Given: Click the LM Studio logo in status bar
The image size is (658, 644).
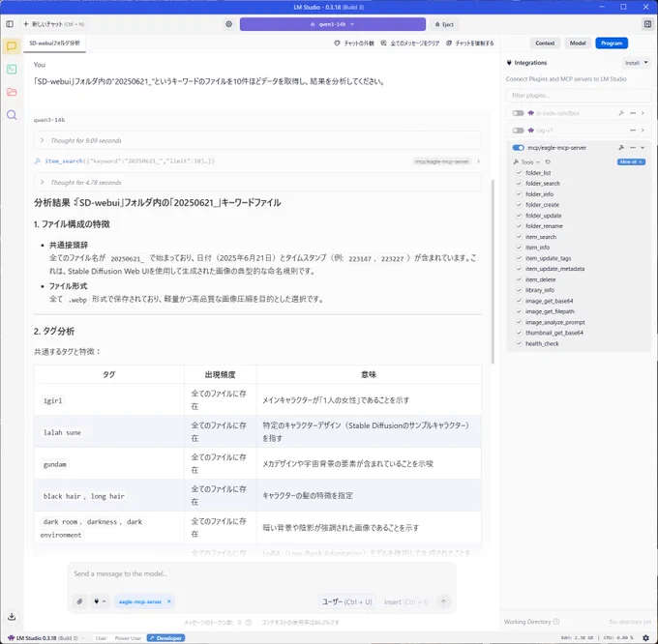Looking at the screenshot, I should pyautogui.click(x=11, y=637).
